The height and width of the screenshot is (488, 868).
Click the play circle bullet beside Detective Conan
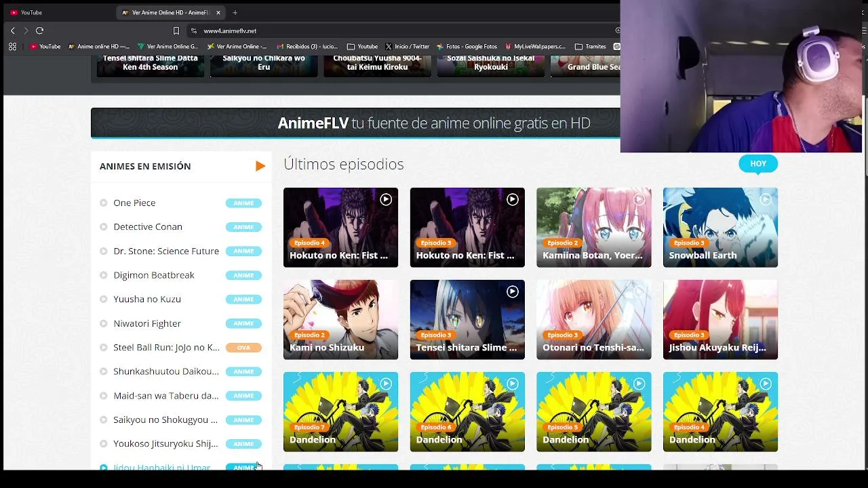104,227
